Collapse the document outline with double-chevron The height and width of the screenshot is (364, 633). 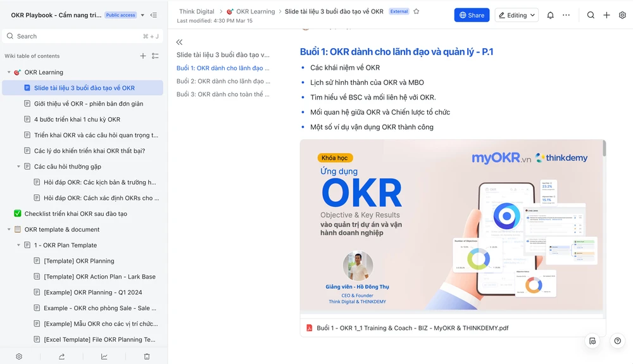point(179,42)
